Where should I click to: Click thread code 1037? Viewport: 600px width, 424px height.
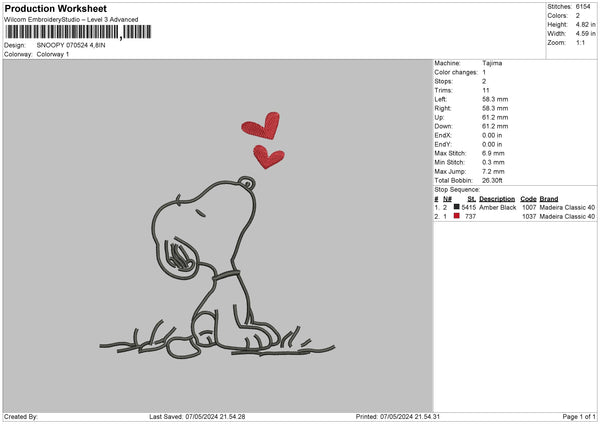pyautogui.click(x=529, y=217)
